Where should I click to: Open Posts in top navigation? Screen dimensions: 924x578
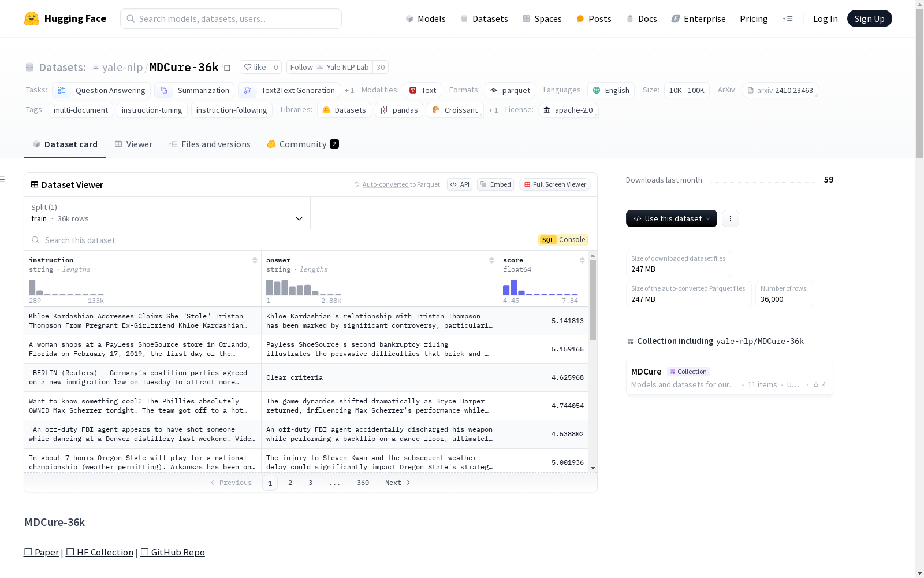coord(594,18)
